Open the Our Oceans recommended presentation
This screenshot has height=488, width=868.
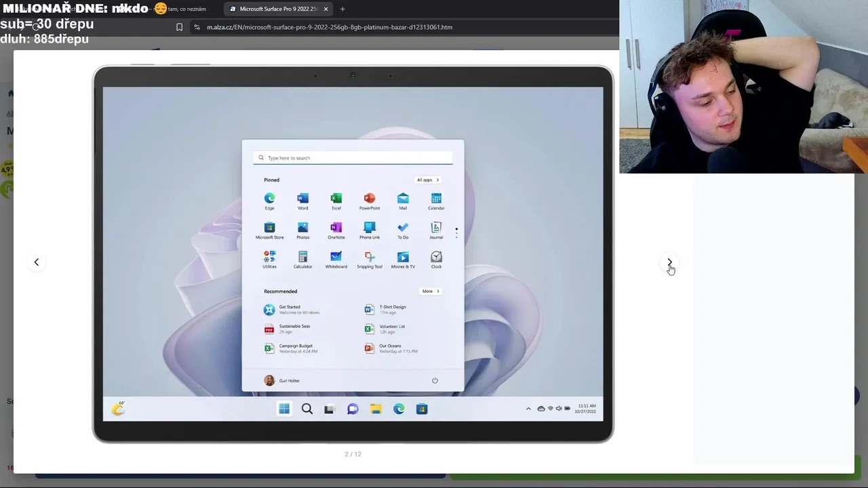click(x=391, y=348)
